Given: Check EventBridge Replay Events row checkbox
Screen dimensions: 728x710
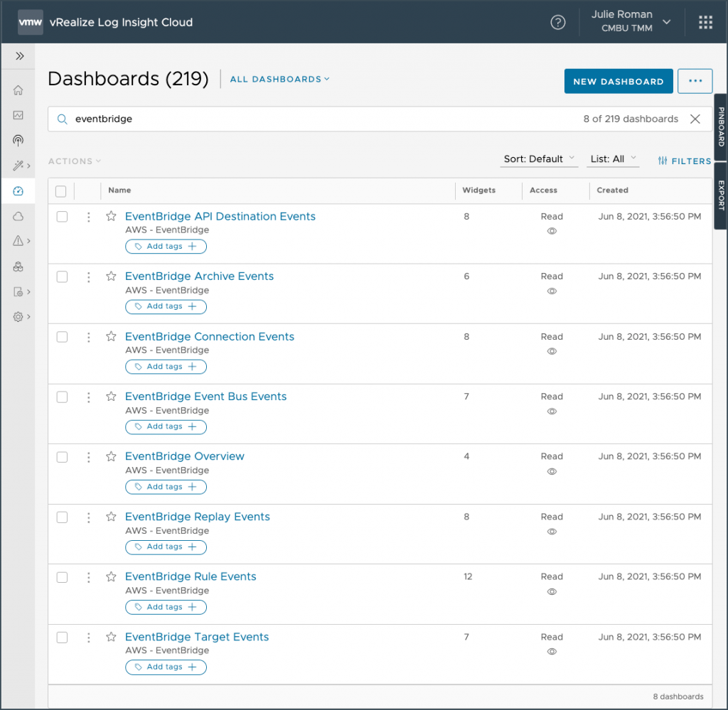Looking at the screenshot, I should pyautogui.click(x=63, y=517).
